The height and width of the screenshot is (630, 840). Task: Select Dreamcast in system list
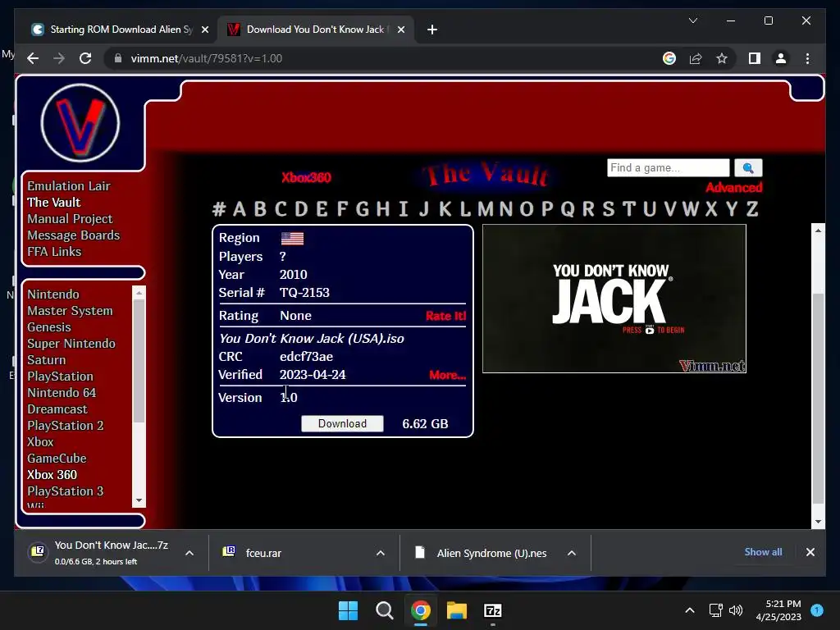57,409
